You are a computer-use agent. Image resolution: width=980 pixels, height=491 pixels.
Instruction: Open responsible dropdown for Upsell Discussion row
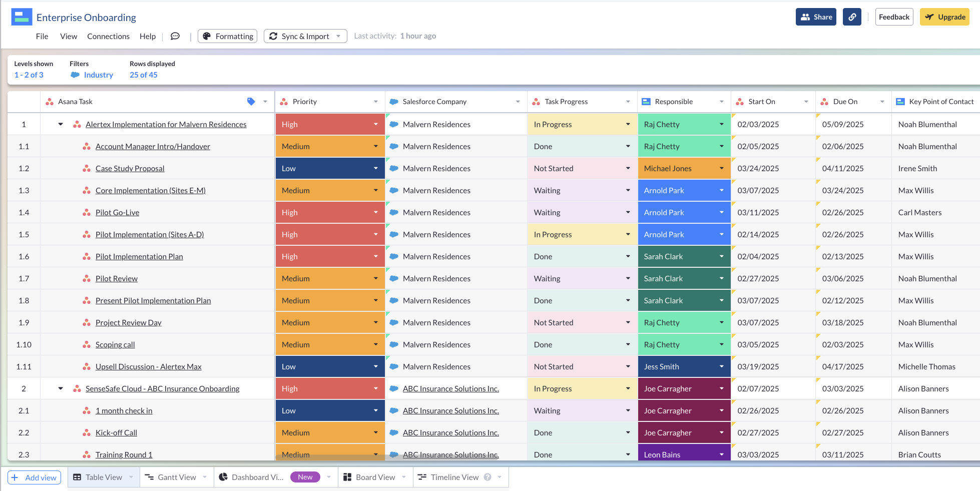(722, 367)
